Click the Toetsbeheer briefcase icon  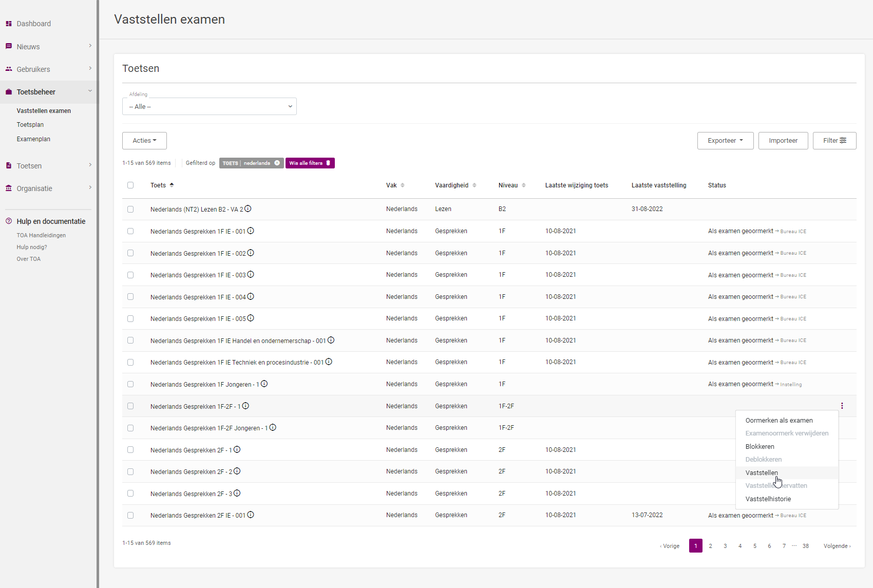(9, 92)
